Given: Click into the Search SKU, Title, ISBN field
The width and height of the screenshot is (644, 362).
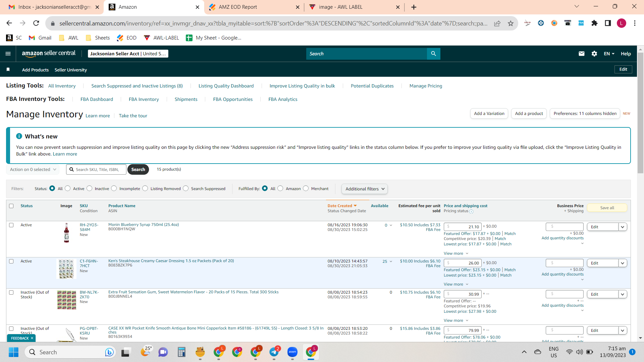Looking at the screenshot, I should [96, 170].
